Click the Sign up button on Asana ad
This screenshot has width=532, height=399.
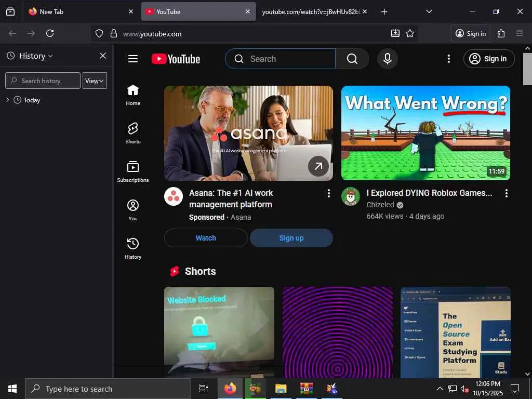click(291, 238)
